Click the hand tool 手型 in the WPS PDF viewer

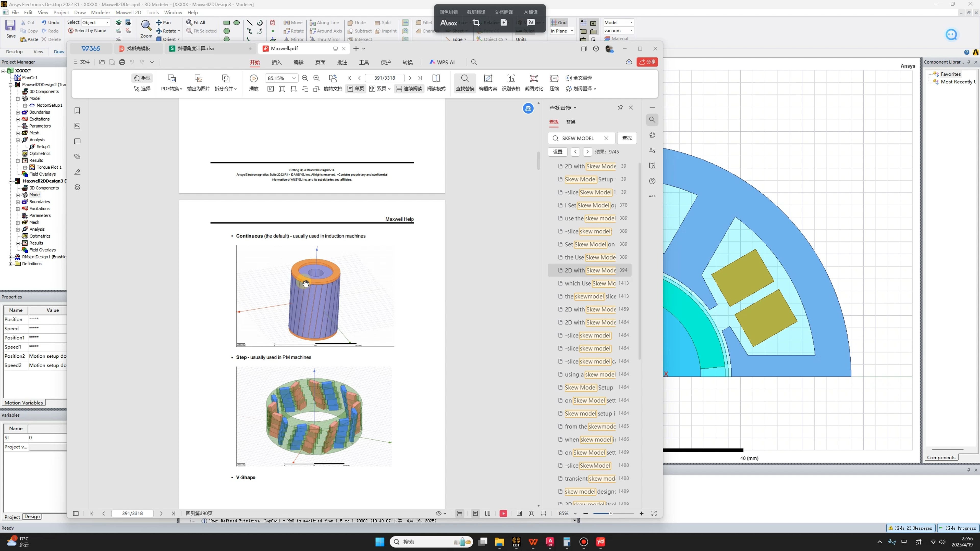coord(142,78)
